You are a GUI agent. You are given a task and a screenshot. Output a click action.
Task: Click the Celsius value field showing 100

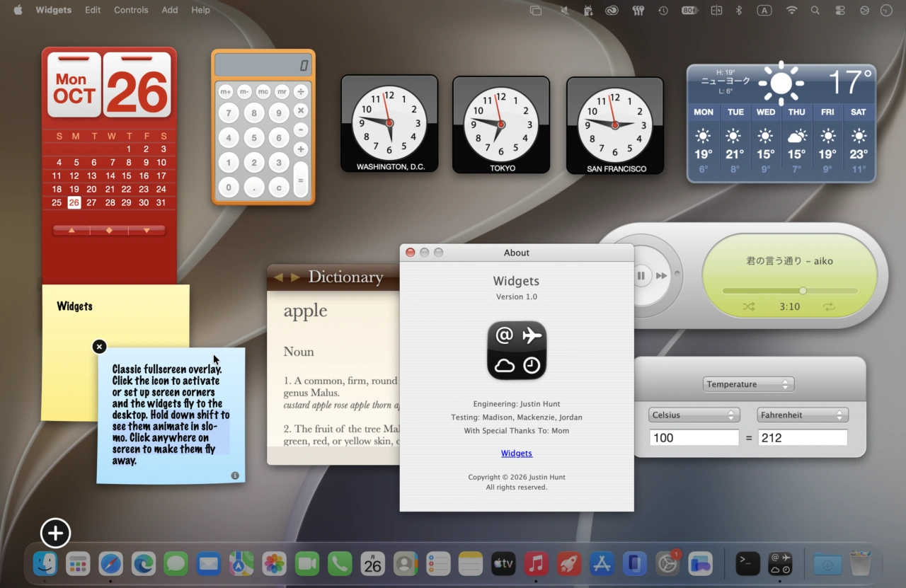[x=694, y=438]
